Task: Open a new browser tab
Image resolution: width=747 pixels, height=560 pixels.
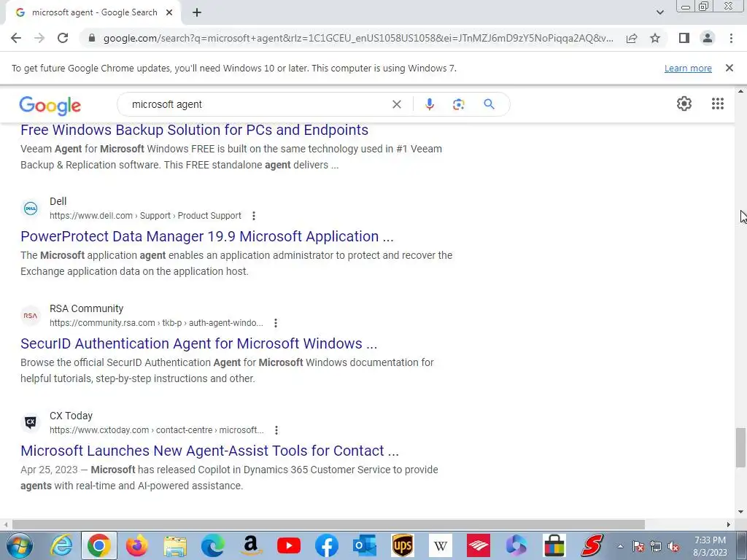Action: point(197,12)
